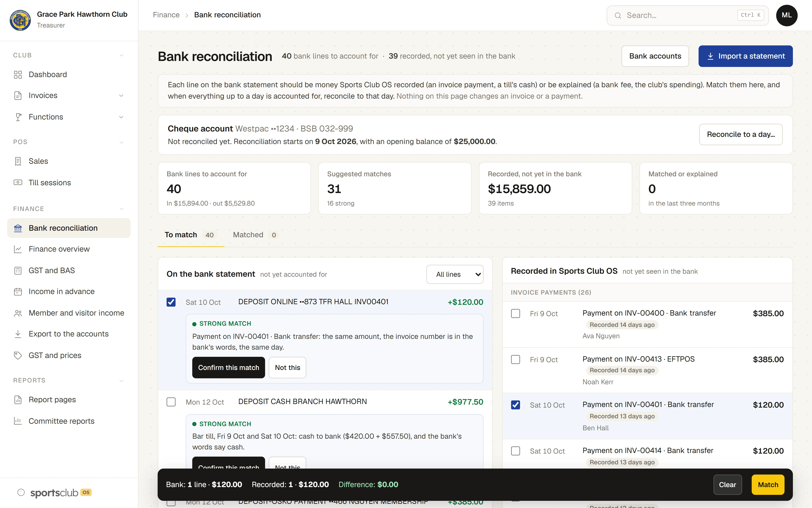Uncheck the DEPOSIT ONLINE INV00401 bank line
Image resolution: width=812 pixels, height=508 pixels.
pyautogui.click(x=171, y=302)
